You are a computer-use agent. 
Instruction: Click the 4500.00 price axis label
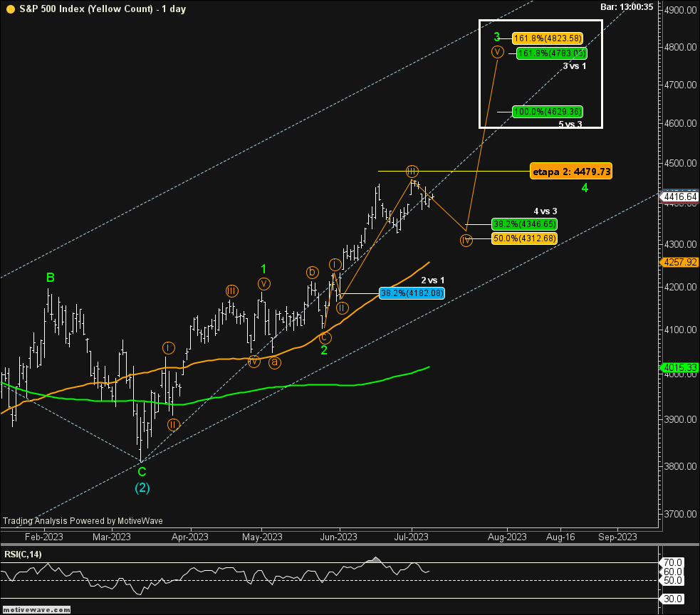[x=680, y=163]
